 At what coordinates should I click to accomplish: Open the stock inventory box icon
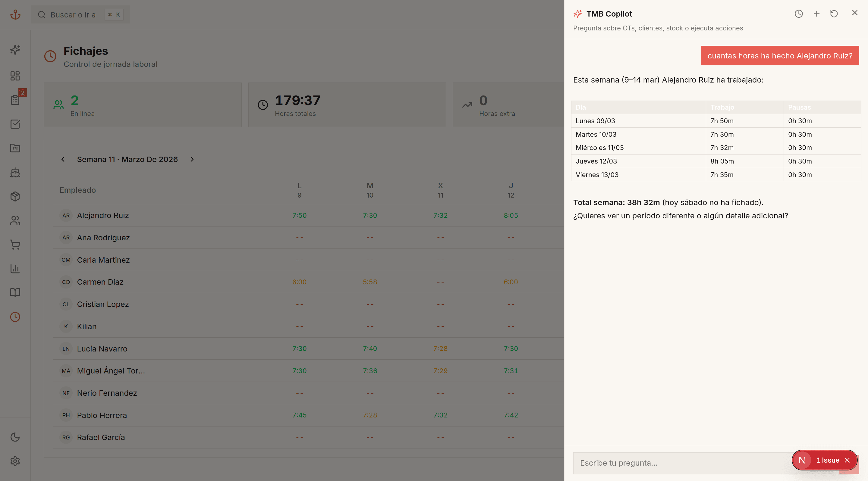15,196
